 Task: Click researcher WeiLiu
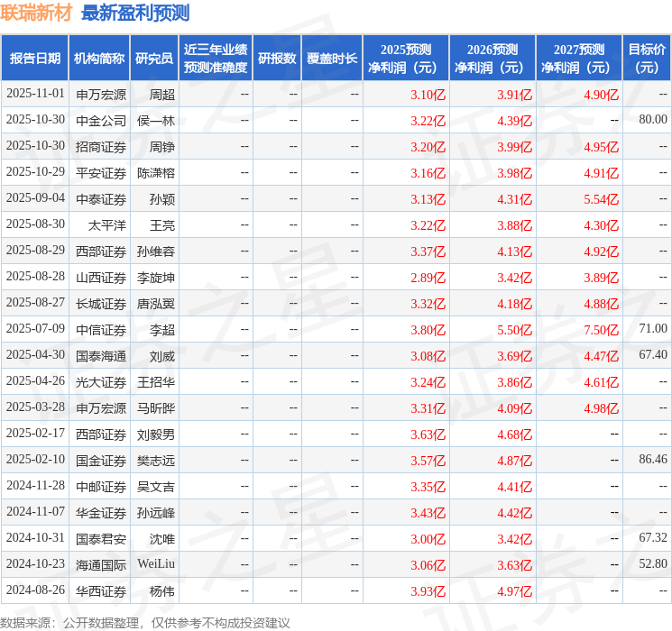point(156,563)
